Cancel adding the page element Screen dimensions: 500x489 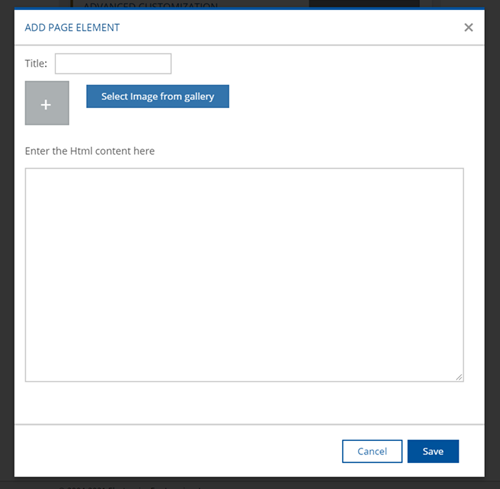tap(372, 451)
